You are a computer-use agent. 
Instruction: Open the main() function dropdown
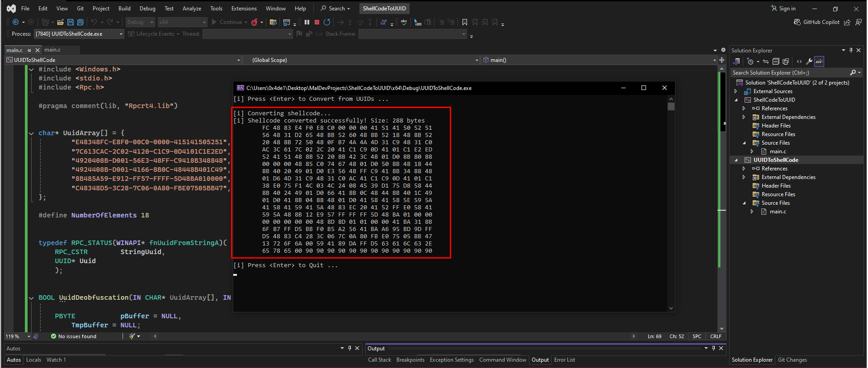coord(599,60)
